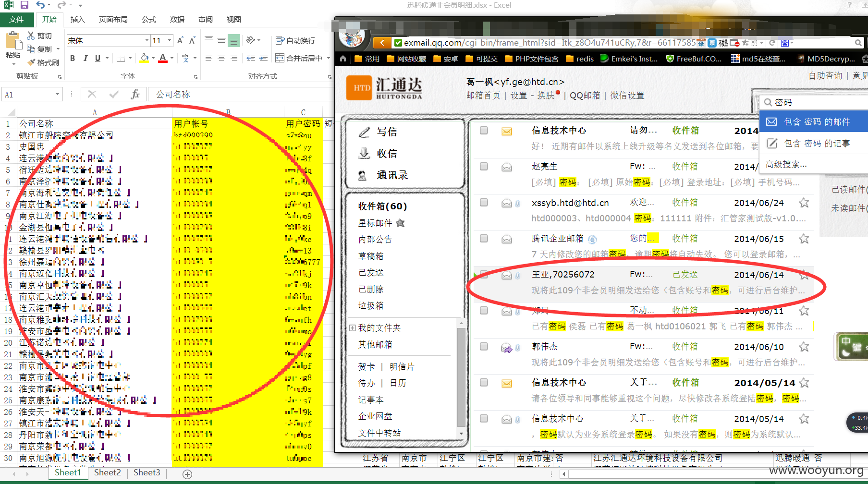Apply yellow fill color swatch
The height and width of the screenshot is (484, 868).
click(144, 58)
